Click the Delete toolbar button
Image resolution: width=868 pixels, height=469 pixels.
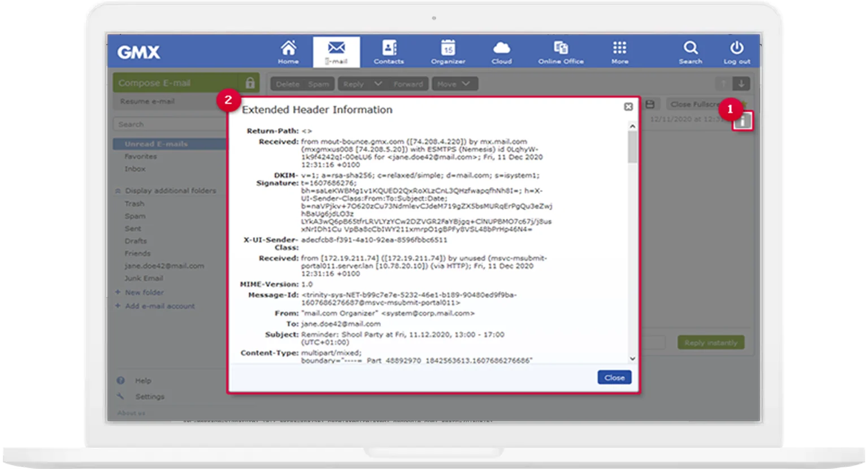(x=288, y=84)
